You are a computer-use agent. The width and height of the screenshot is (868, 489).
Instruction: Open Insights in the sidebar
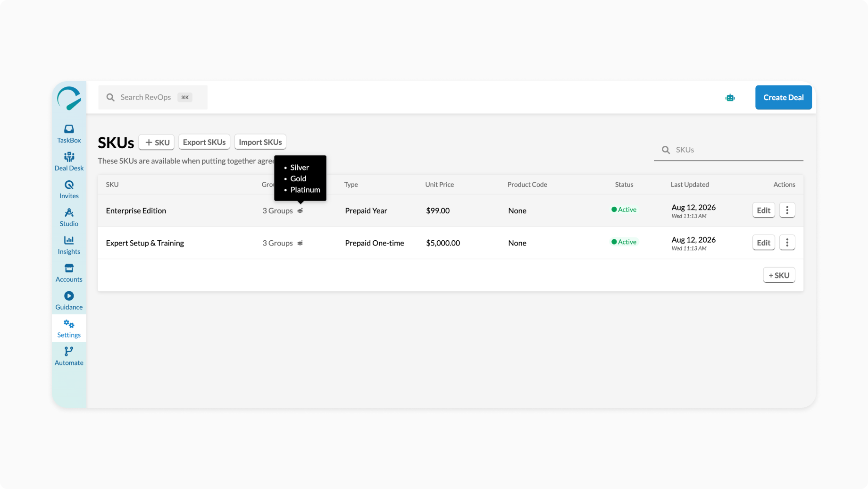point(69,245)
